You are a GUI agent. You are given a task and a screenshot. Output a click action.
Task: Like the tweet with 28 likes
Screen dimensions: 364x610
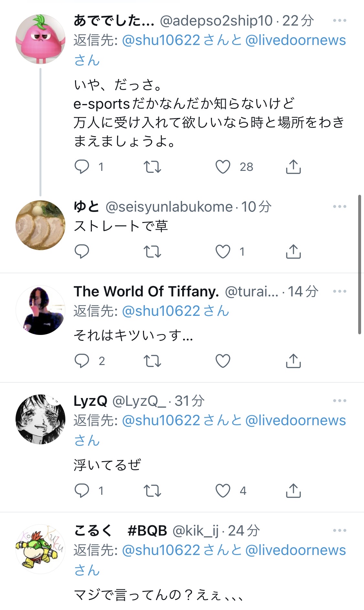click(223, 167)
